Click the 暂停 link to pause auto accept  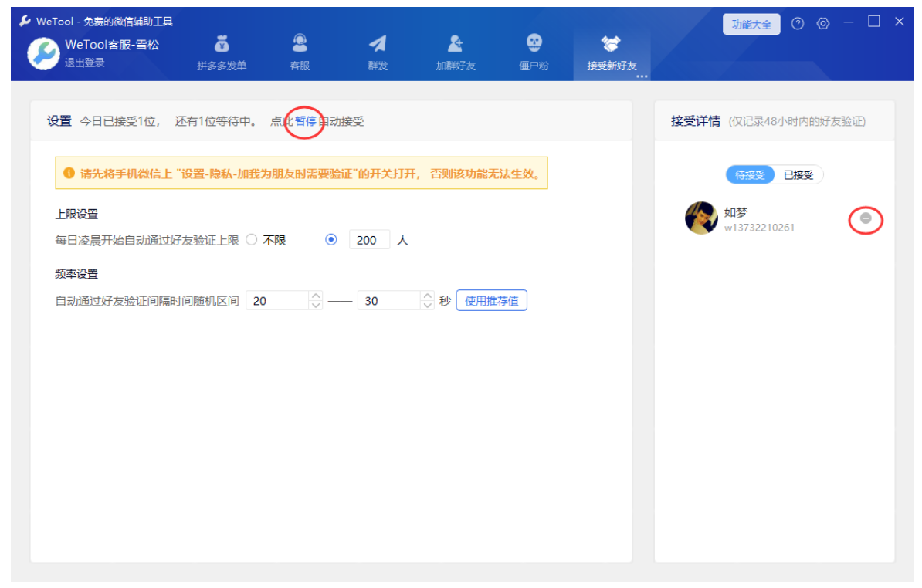click(305, 121)
